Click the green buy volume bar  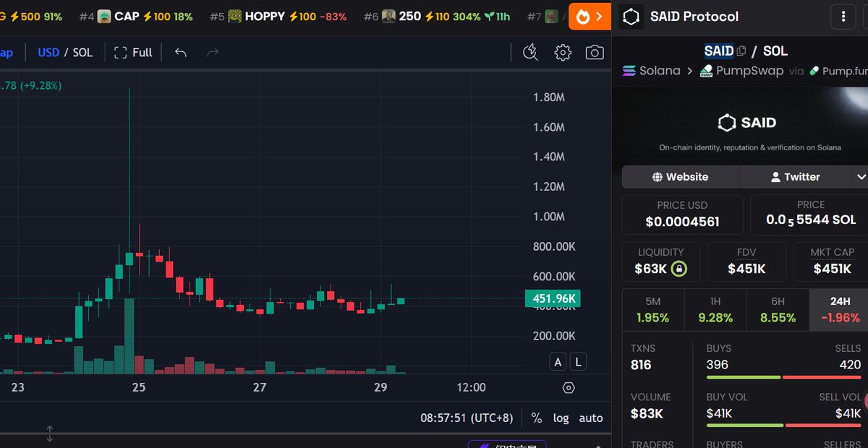(x=744, y=426)
